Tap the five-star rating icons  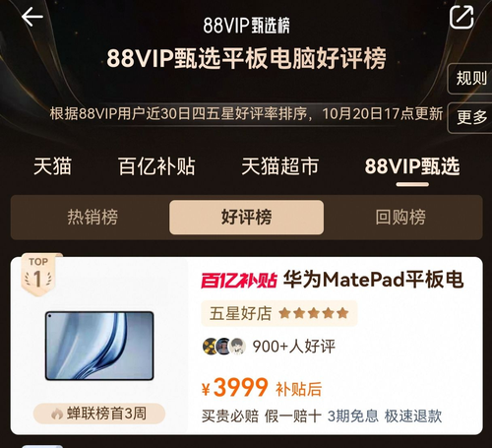[314, 313]
